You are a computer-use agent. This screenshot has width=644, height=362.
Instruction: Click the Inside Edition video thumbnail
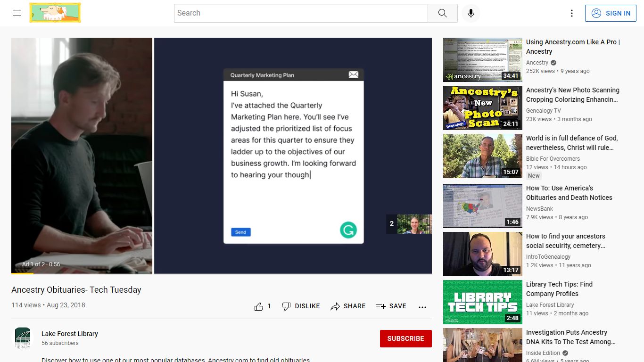(483, 345)
